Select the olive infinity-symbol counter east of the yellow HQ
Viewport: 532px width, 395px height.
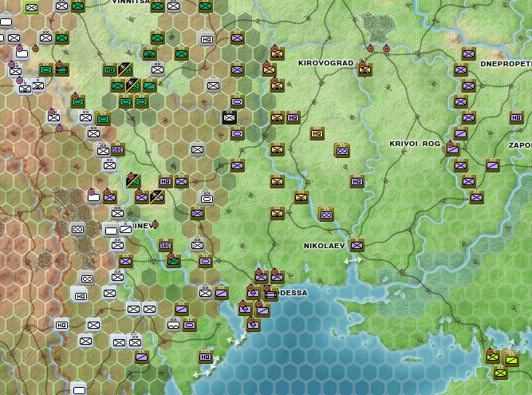pos(341,151)
